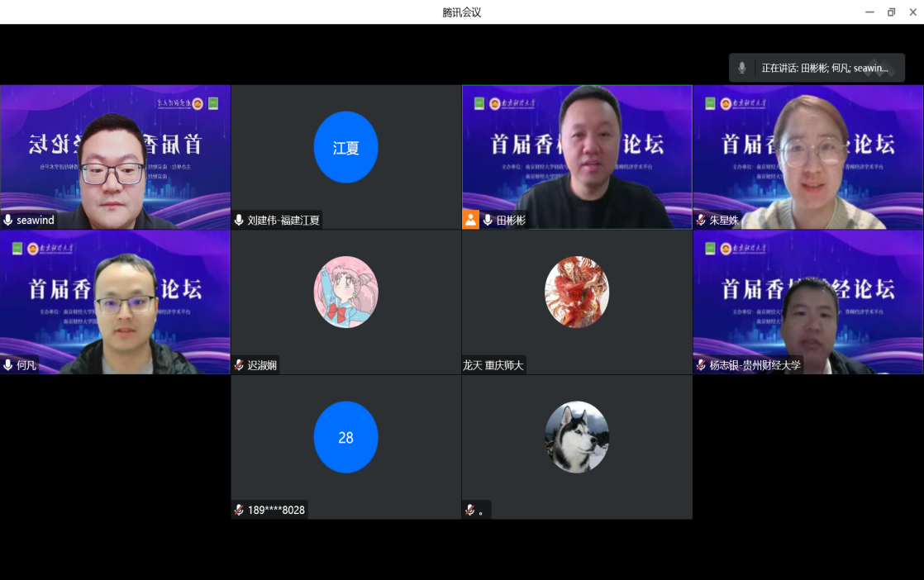Select the blue 江夏 avatar circle
This screenshot has height=580, width=924.
pos(345,147)
